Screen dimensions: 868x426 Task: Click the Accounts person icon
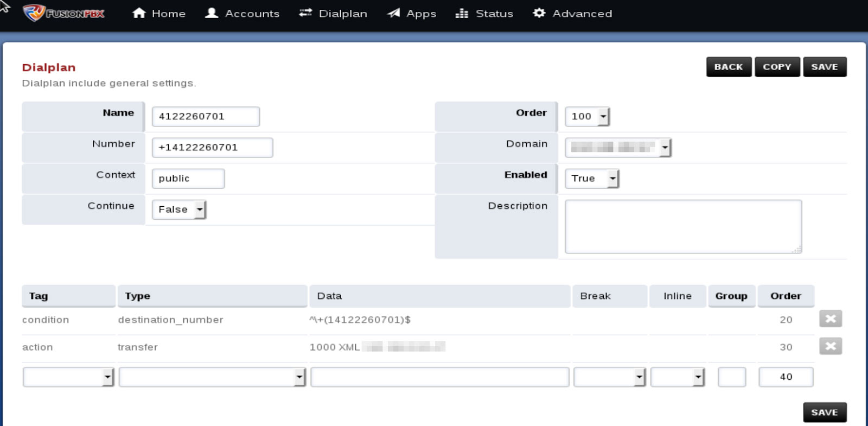point(212,13)
